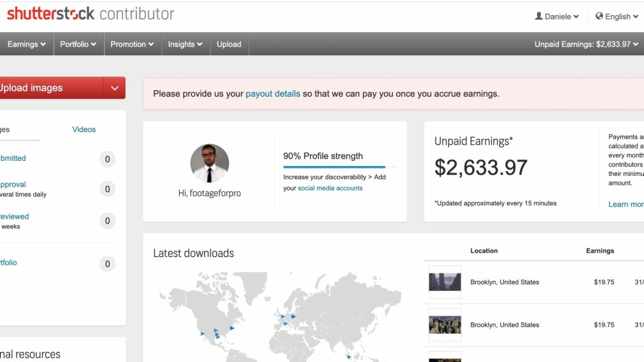Click the $2,633.97 unpaid earnings amount
The image size is (644, 362).
tap(480, 167)
